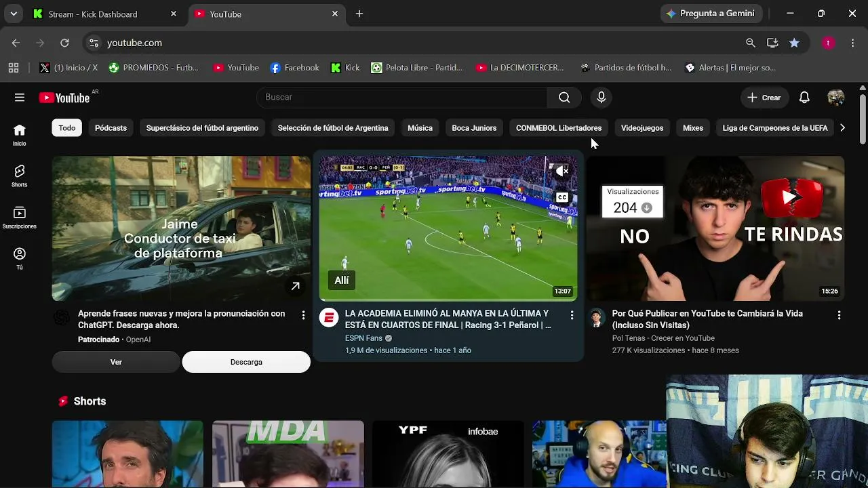Click the Crear button
868x488 pixels.
[764, 98]
